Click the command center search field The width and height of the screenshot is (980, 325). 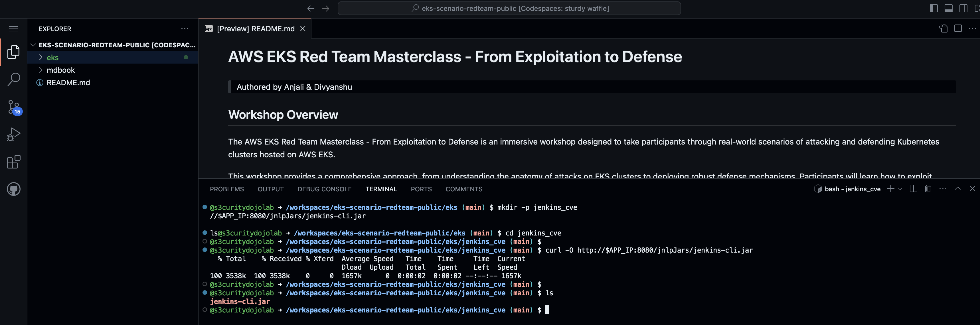click(509, 8)
